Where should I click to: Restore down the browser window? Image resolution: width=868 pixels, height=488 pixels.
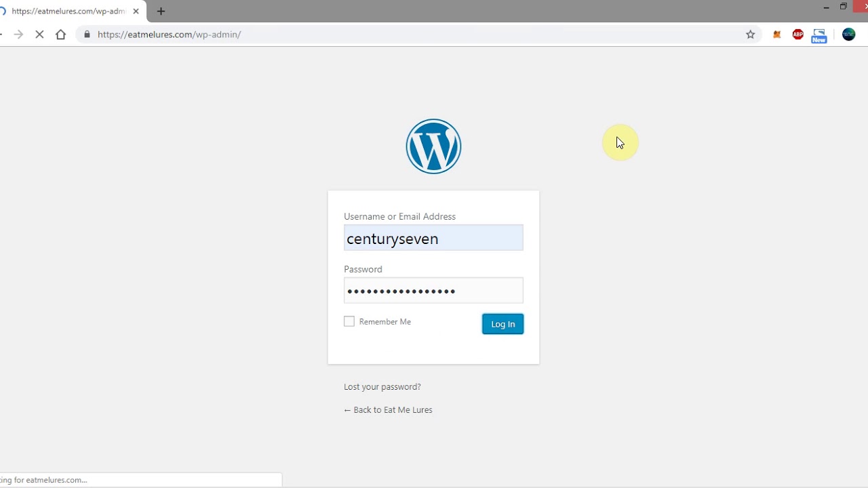[844, 7]
